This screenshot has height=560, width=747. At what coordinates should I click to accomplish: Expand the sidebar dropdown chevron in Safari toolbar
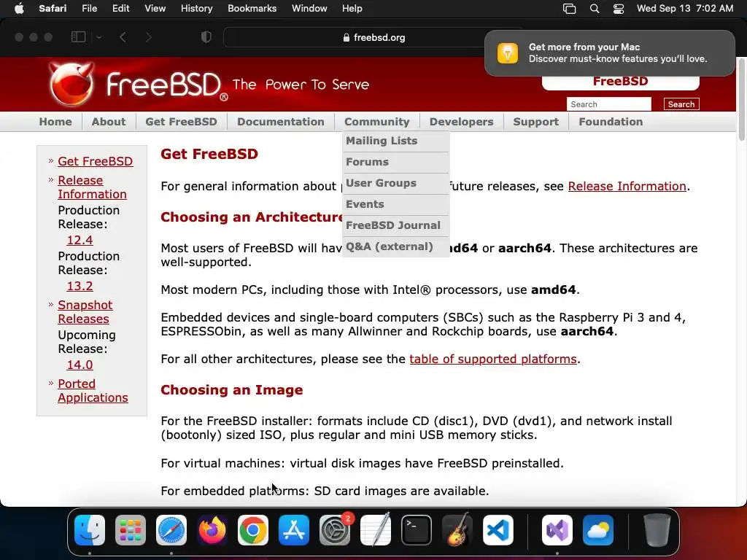(98, 37)
